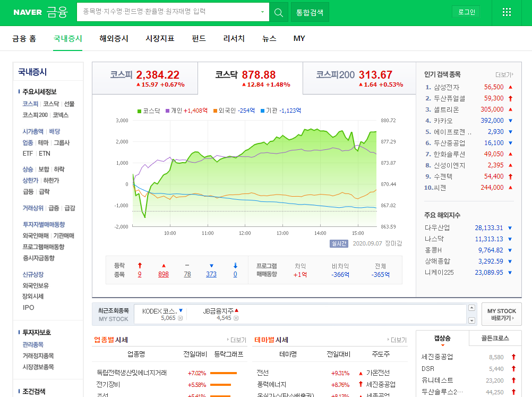Viewport: 532px width, 397px height.
Task: Click recent stocks list up arrow
Action: [x=471, y=308]
